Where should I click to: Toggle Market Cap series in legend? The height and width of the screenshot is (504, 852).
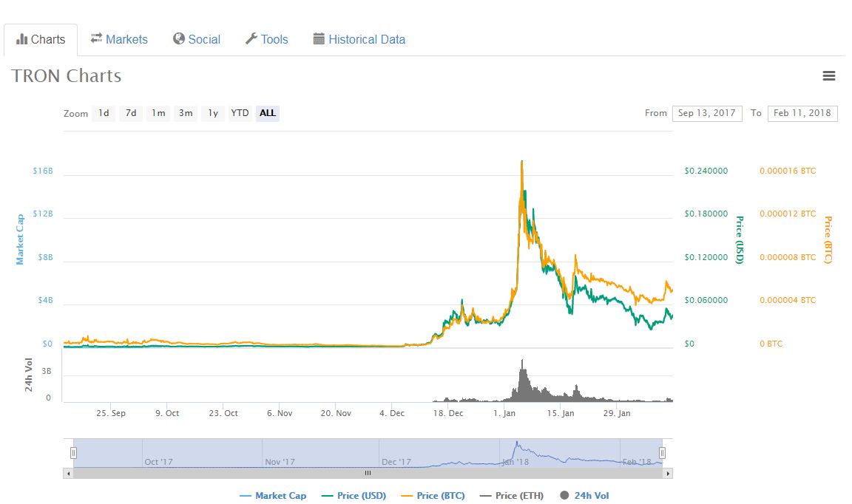[x=273, y=496]
